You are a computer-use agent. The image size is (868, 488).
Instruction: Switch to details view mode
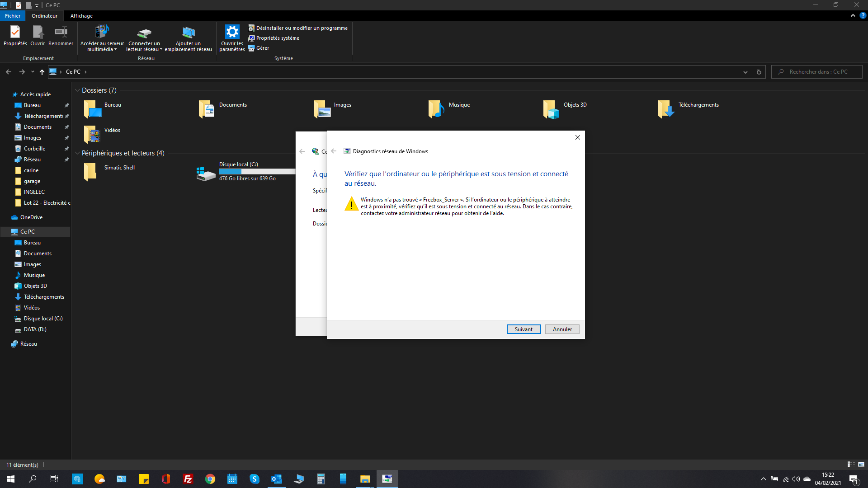(x=851, y=465)
